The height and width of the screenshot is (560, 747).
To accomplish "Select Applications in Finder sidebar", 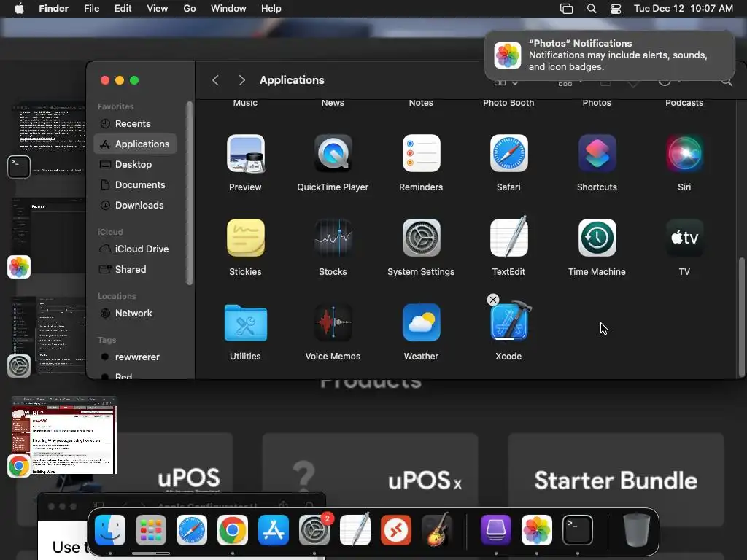I will pos(135,144).
